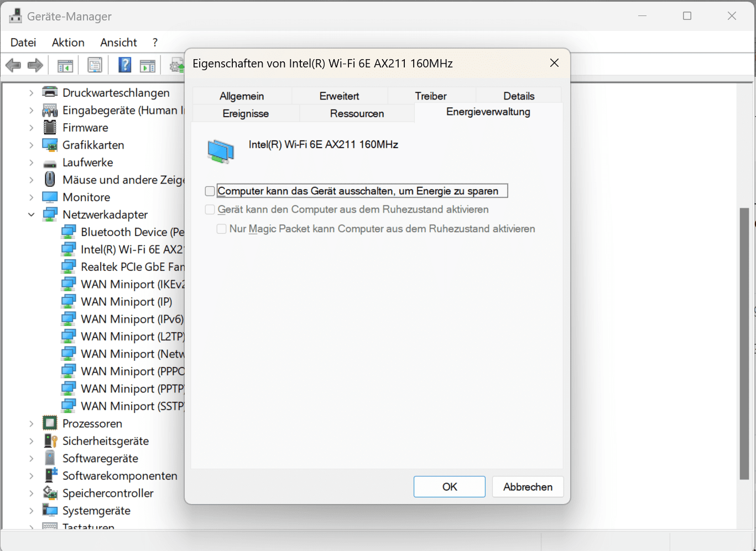756x551 pixels.
Task: Click the Grafikkarten icon
Action: coord(50,145)
